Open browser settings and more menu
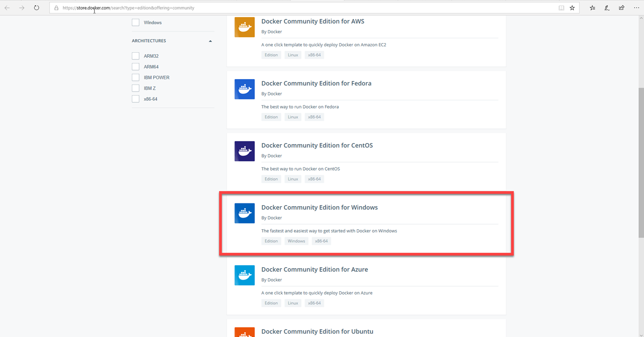644x337 pixels. click(x=637, y=8)
